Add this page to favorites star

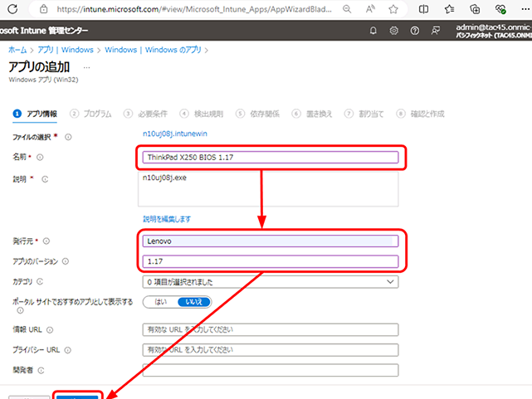pos(393,9)
